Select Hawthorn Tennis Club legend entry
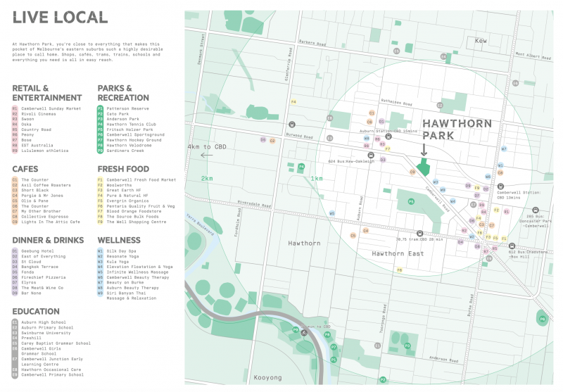The image size is (563, 392). [131, 124]
